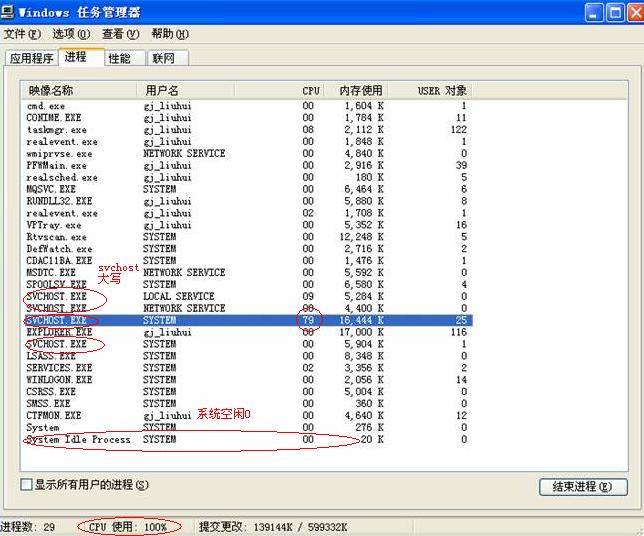Select the EXPLORER.EXE process row
Screen dimensions: 644x536
pos(246,332)
